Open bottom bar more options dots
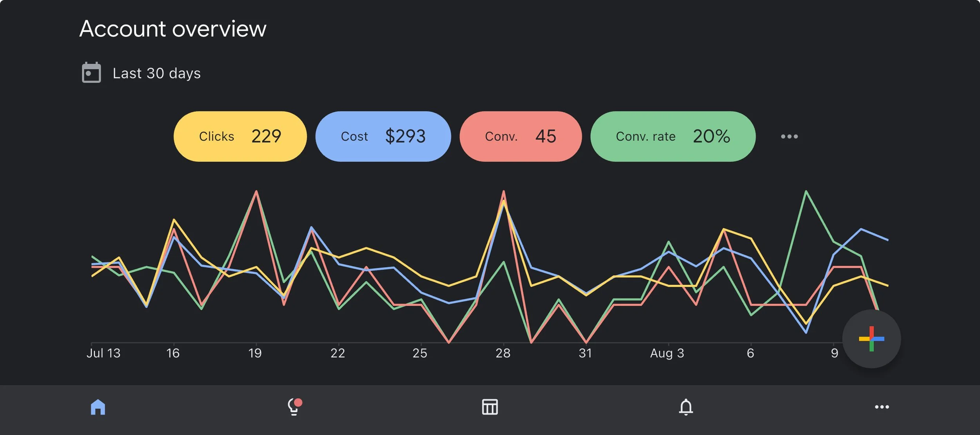Viewport: 980px width, 435px height. [x=882, y=407]
